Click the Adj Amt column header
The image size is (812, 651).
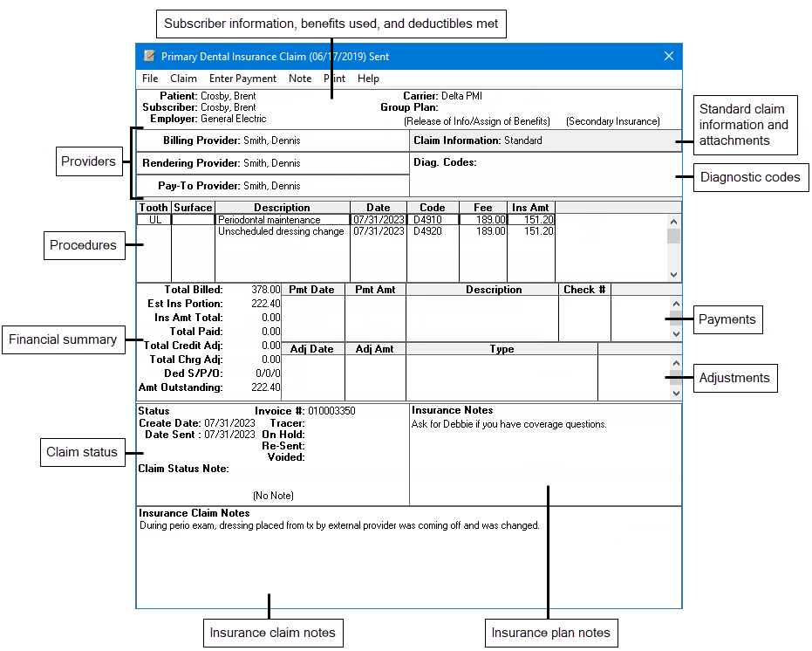pos(375,349)
